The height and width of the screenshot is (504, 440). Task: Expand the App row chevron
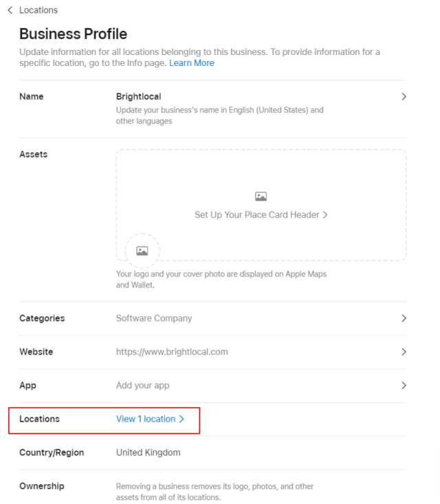404,386
